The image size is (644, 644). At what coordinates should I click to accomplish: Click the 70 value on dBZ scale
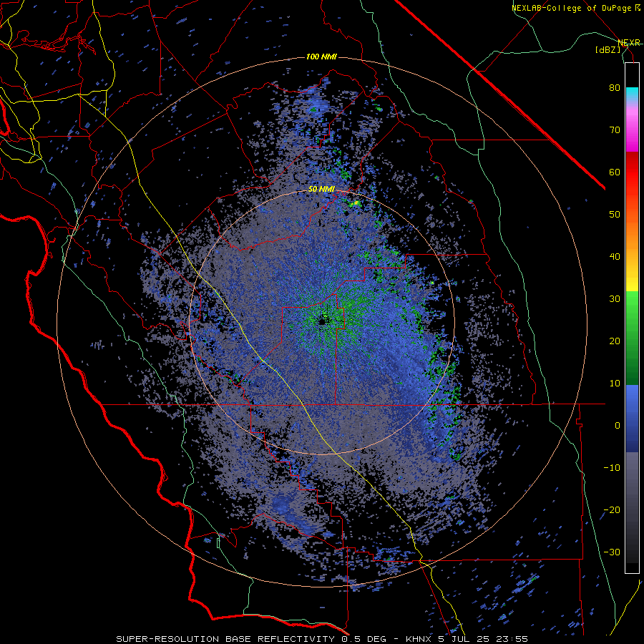(615, 130)
